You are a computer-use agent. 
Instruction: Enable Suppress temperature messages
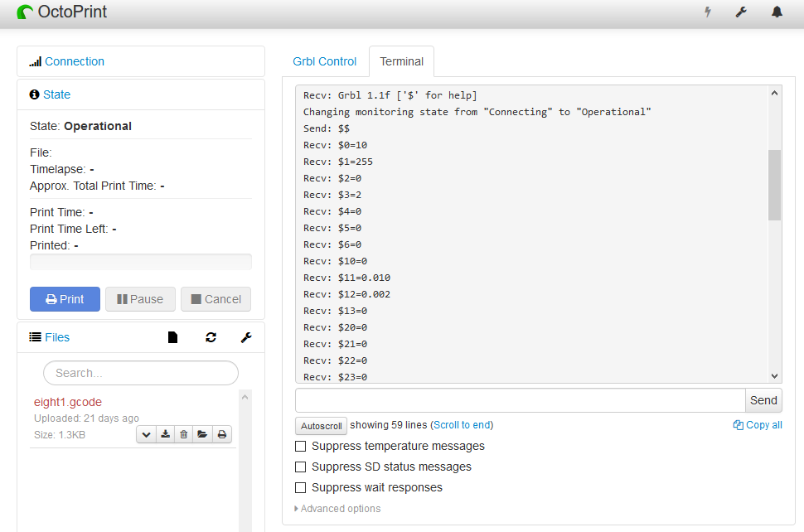pos(301,447)
